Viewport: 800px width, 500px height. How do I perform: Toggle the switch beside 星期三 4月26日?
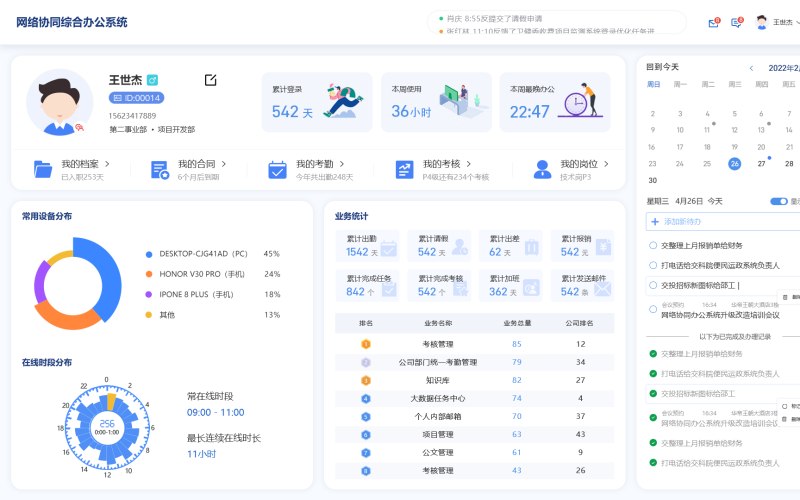(x=779, y=202)
